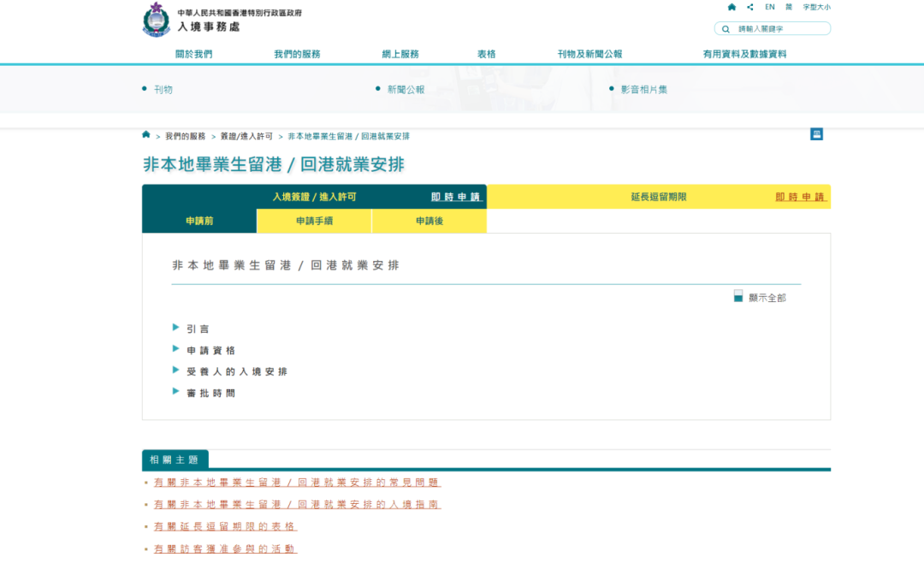Image resolution: width=924 pixels, height=563 pixels.
Task: Open the 有用資料及數據資料 menu
Action: (x=744, y=54)
